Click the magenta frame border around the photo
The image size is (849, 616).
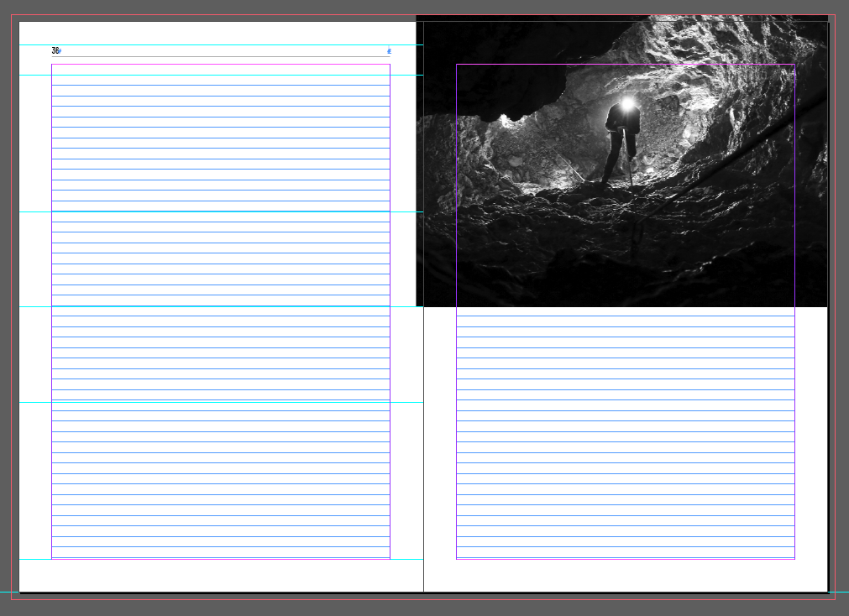coord(626,62)
